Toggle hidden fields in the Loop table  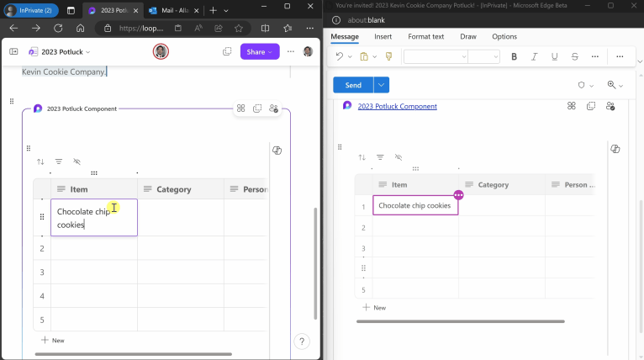coord(77,161)
